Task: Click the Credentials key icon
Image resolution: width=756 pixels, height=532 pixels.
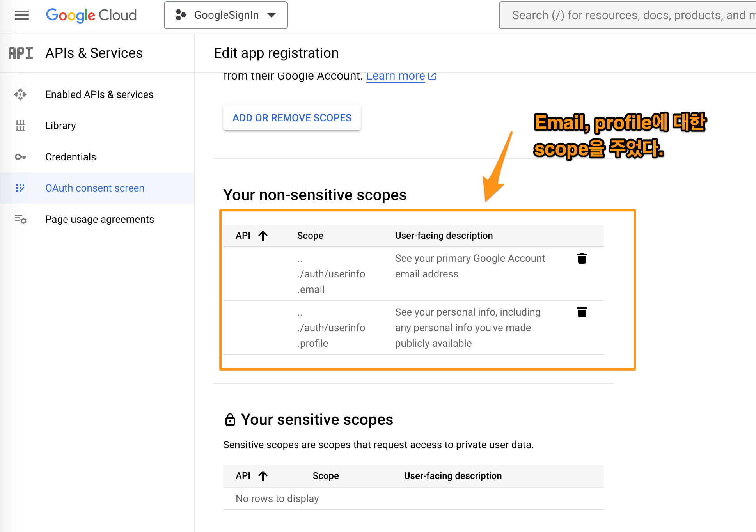Action: point(20,157)
